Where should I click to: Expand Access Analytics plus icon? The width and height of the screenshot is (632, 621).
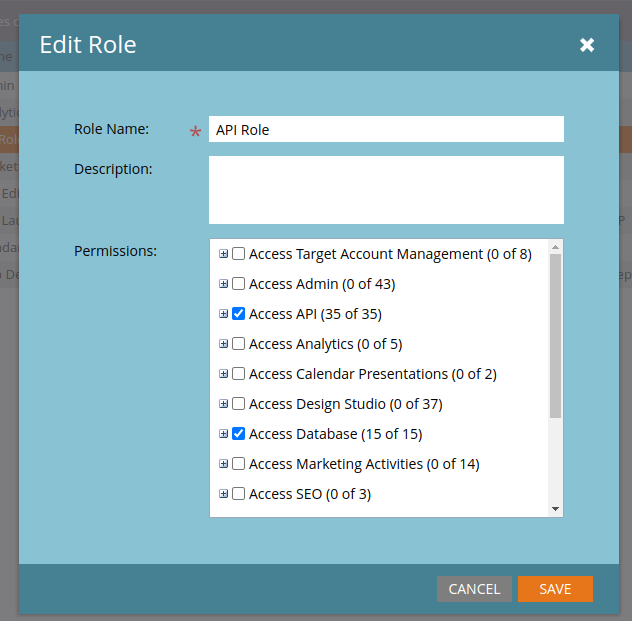click(224, 344)
